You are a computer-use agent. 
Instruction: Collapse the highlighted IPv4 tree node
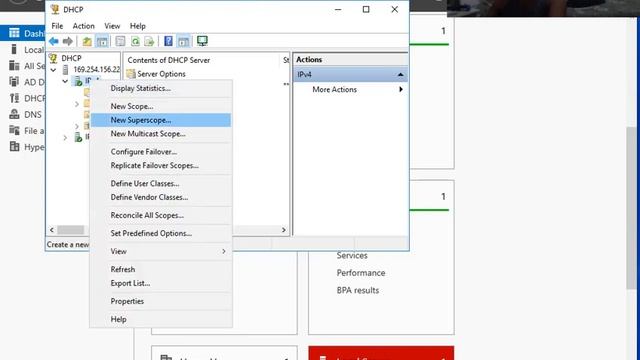[65, 81]
